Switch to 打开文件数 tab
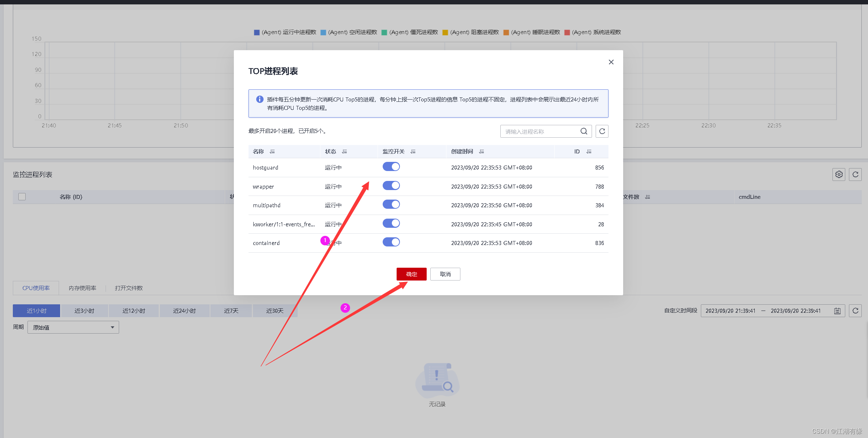Image resolution: width=868 pixels, height=438 pixels. (x=129, y=288)
